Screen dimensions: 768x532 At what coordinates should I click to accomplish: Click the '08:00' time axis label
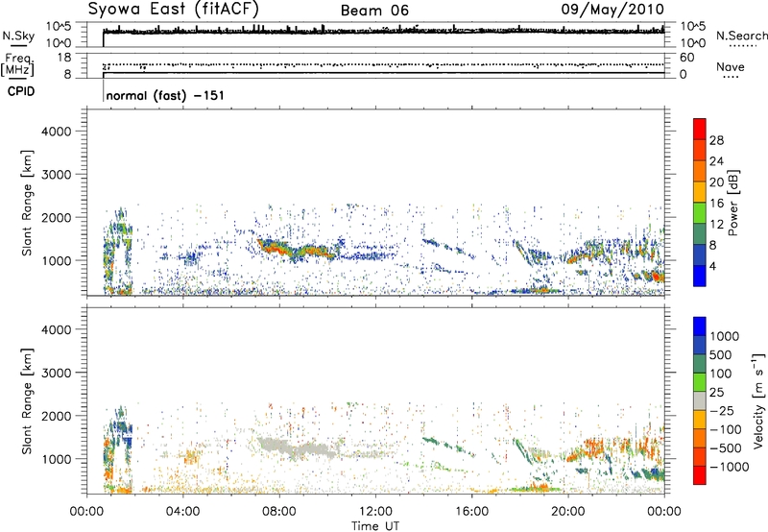pyautogui.click(x=279, y=512)
